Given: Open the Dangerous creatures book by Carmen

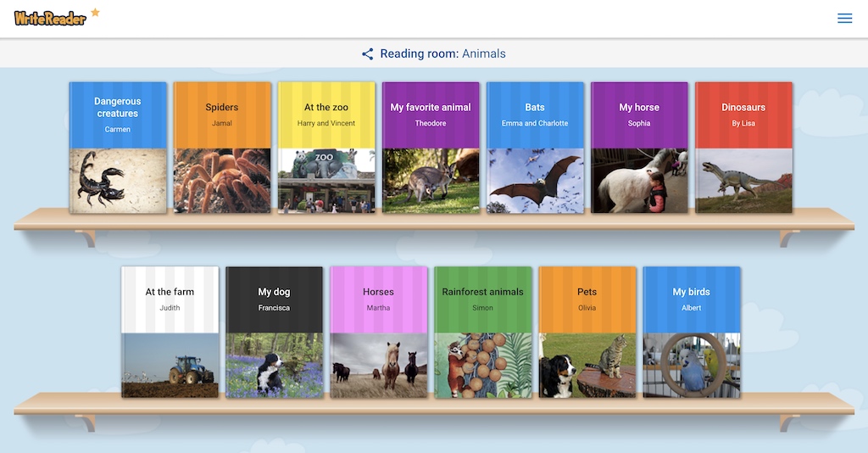Looking at the screenshot, I should point(118,148).
